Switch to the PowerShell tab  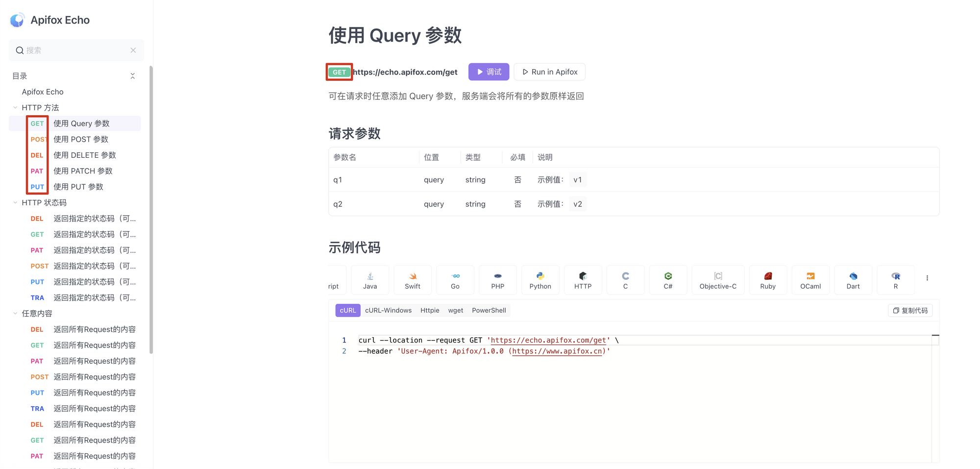(x=489, y=310)
